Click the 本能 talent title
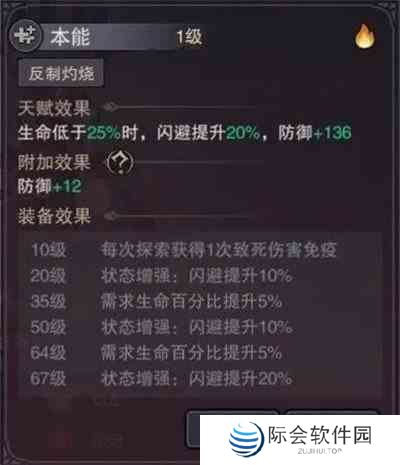The width and height of the screenshot is (400, 465). [70, 36]
